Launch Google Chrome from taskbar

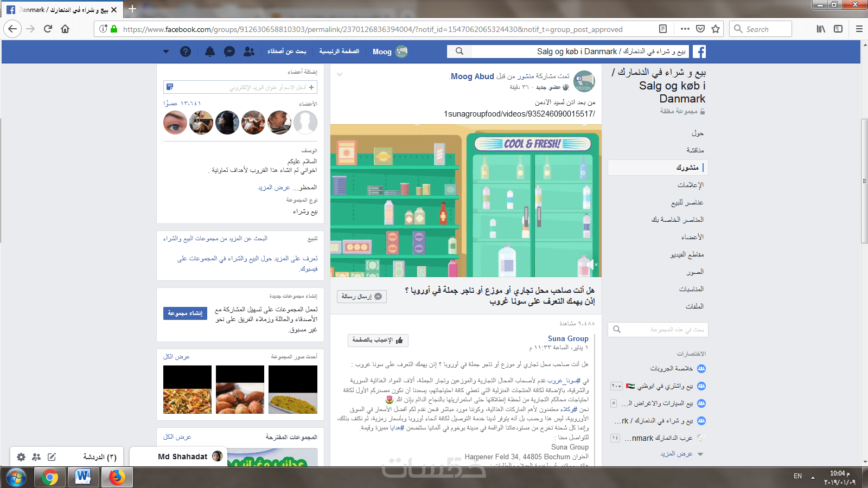(x=50, y=477)
